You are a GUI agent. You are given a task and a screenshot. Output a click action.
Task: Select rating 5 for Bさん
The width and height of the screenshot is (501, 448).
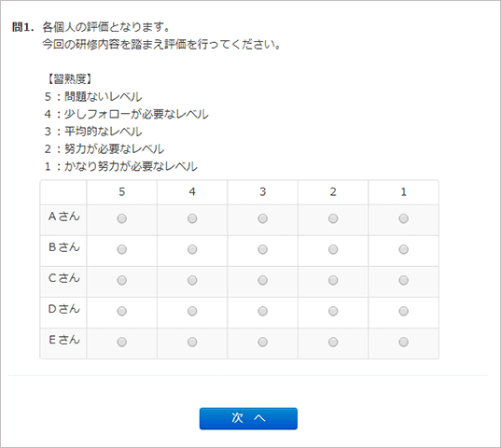[121, 249]
